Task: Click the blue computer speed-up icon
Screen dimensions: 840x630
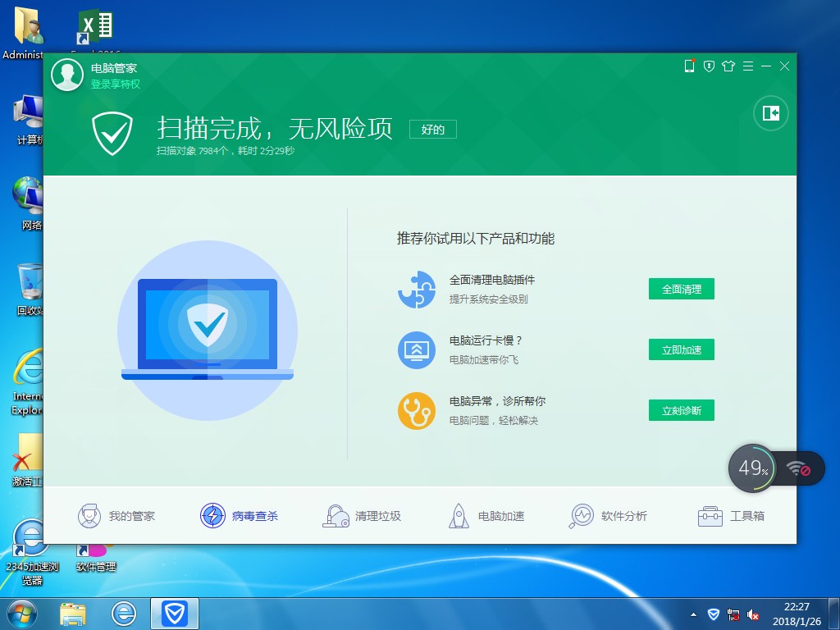Action: [416, 349]
